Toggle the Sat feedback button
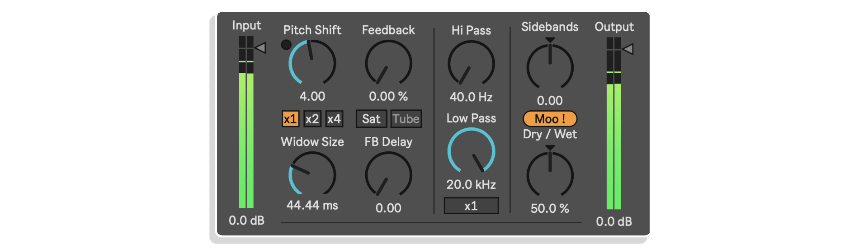868x249 pixels. (x=371, y=119)
